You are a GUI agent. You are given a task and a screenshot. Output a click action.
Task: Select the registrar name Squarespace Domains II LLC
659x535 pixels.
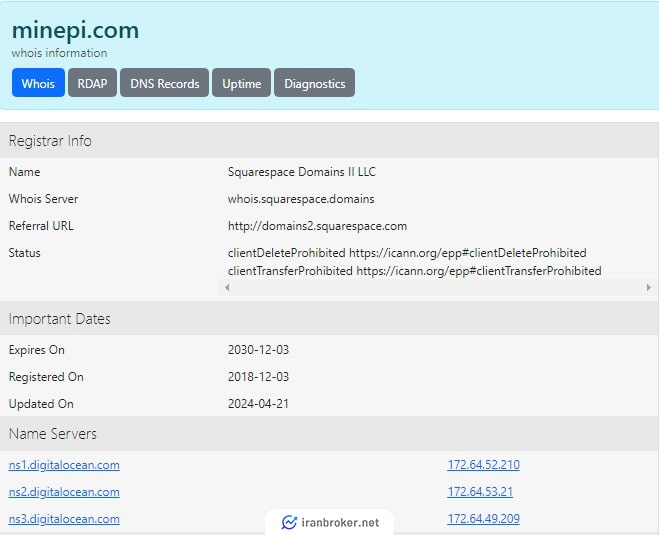tap(302, 172)
